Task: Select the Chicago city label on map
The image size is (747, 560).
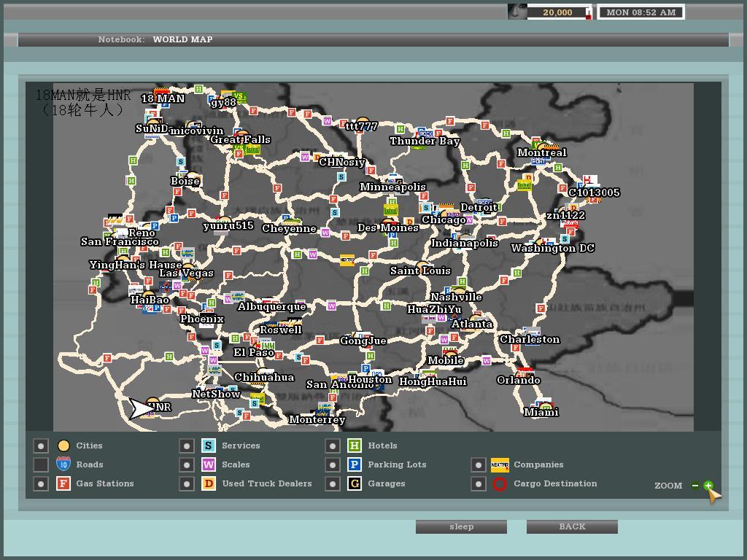Action: (x=444, y=220)
